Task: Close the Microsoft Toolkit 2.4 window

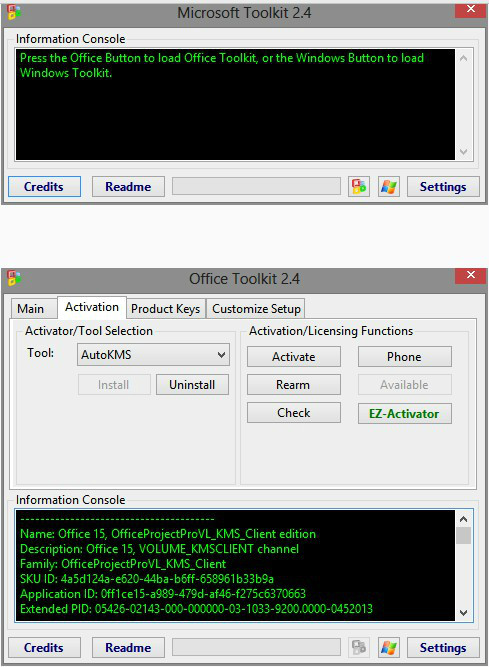Action: coord(470,9)
